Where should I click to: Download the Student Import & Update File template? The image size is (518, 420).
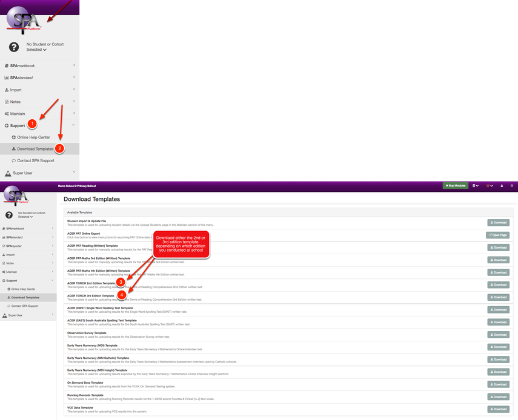pos(497,223)
